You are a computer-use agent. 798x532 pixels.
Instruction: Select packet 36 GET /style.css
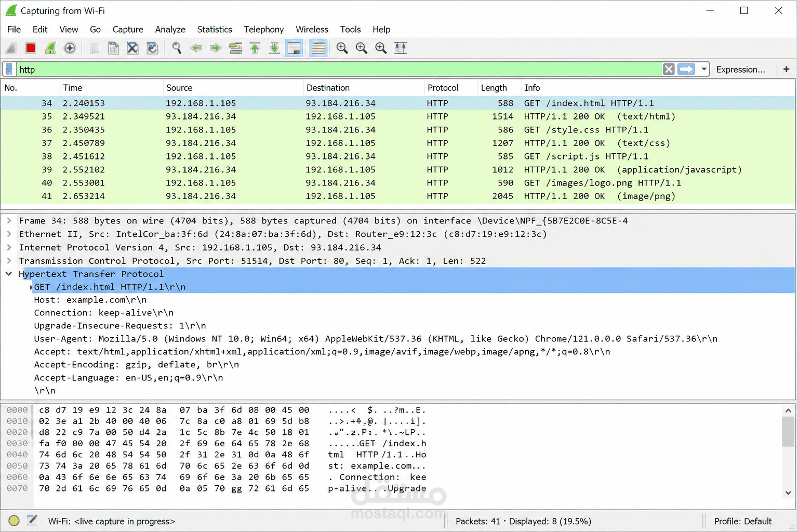click(398, 130)
